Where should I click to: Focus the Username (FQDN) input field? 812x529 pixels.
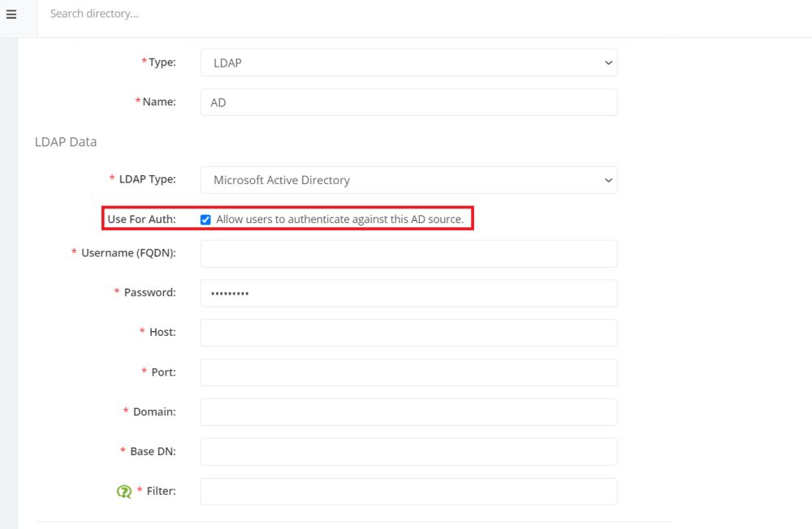click(408, 253)
